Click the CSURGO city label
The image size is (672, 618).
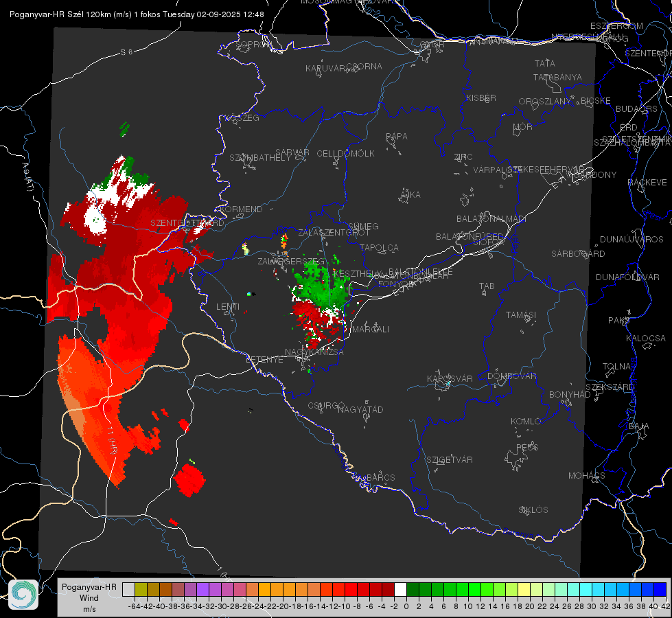click(x=326, y=406)
